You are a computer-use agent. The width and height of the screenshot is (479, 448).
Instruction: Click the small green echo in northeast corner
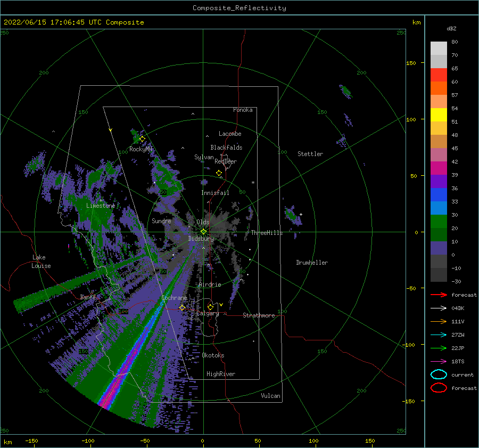point(346,91)
